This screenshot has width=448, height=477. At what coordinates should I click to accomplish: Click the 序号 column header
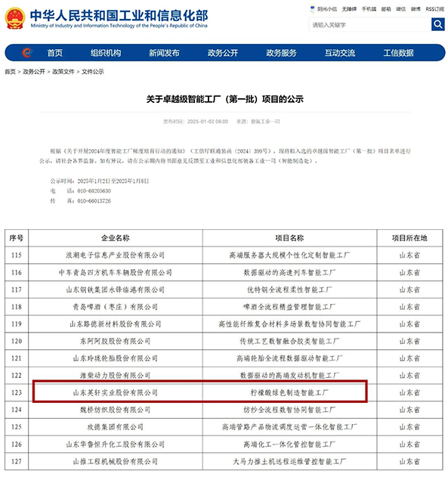[17, 238]
